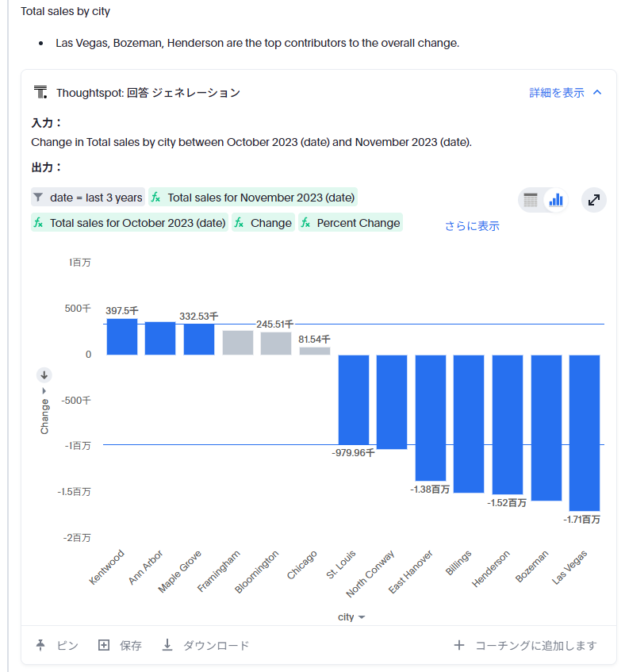Expand the chart to full screen
The width and height of the screenshot is (625, 672).
594,200
